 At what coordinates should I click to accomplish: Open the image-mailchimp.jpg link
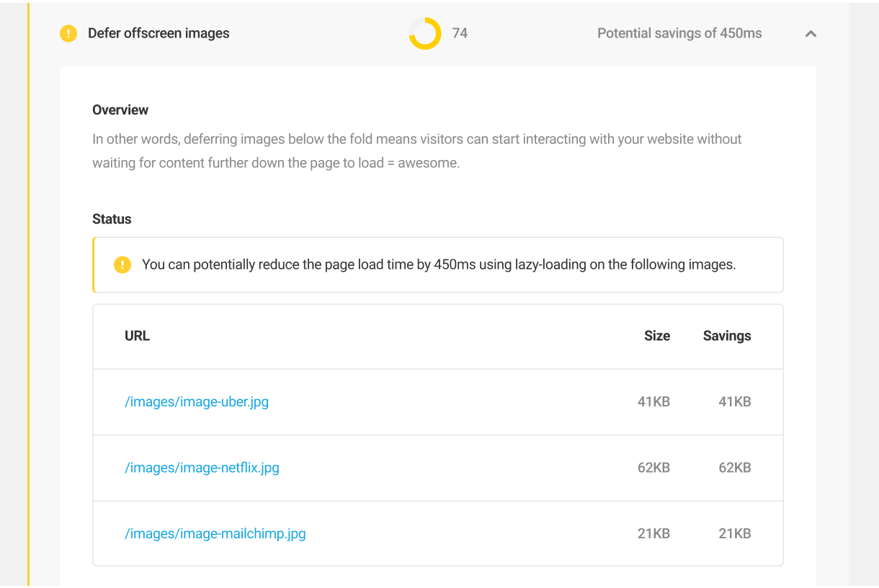point(215,533)
